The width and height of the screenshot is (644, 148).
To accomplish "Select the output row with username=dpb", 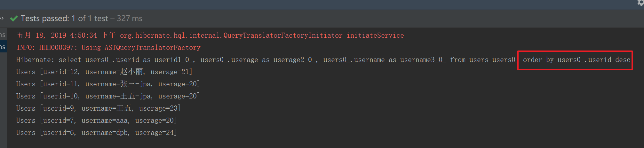I will (97, 133).
